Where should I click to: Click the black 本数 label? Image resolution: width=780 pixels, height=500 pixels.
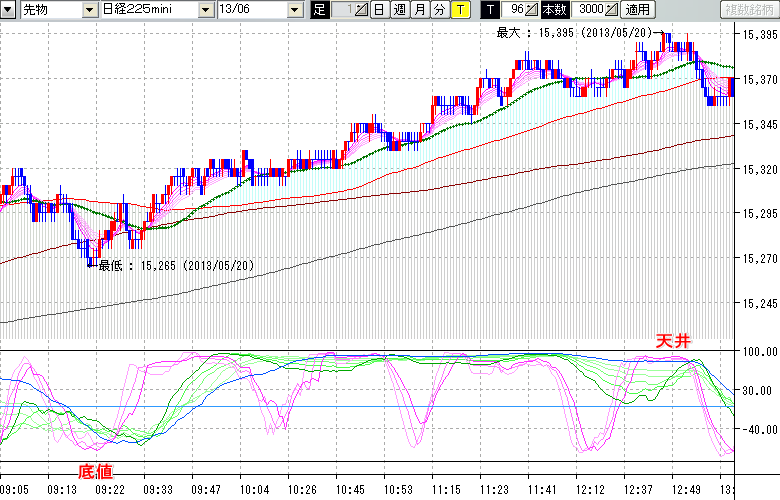553,9
